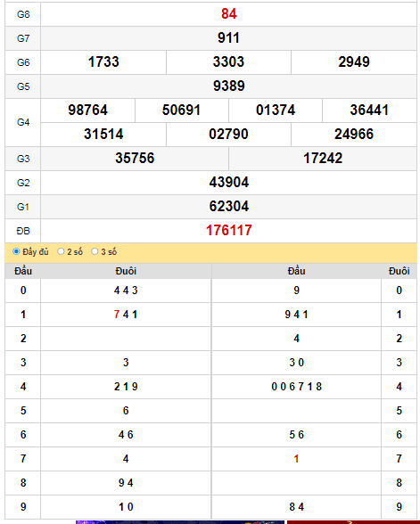The height and width of the screenshot is (524, 420).
Task: Click the G4 result 50691
Action: pyautogui.click(x=182, y=111)
